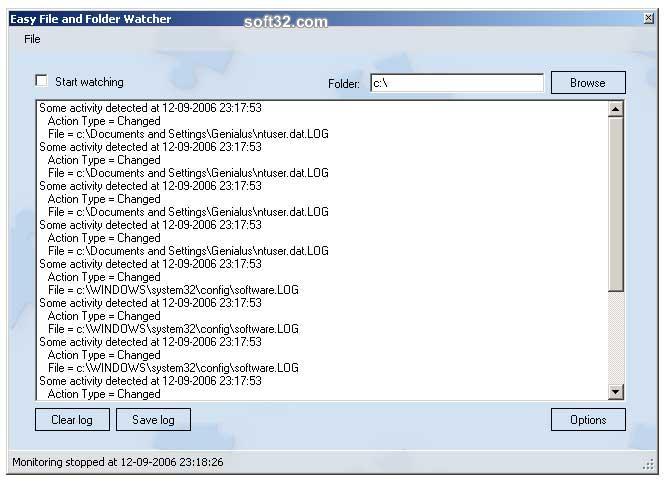Click the Clear log button
This screenshot has height=485, width=668.
pos(72,420)
